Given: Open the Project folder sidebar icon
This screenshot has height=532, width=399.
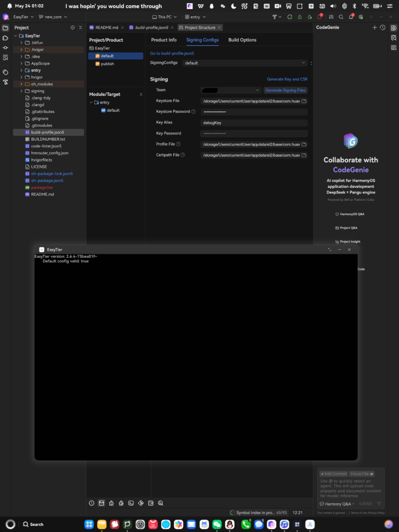Looking at the screenshot, I should point(5,28).
